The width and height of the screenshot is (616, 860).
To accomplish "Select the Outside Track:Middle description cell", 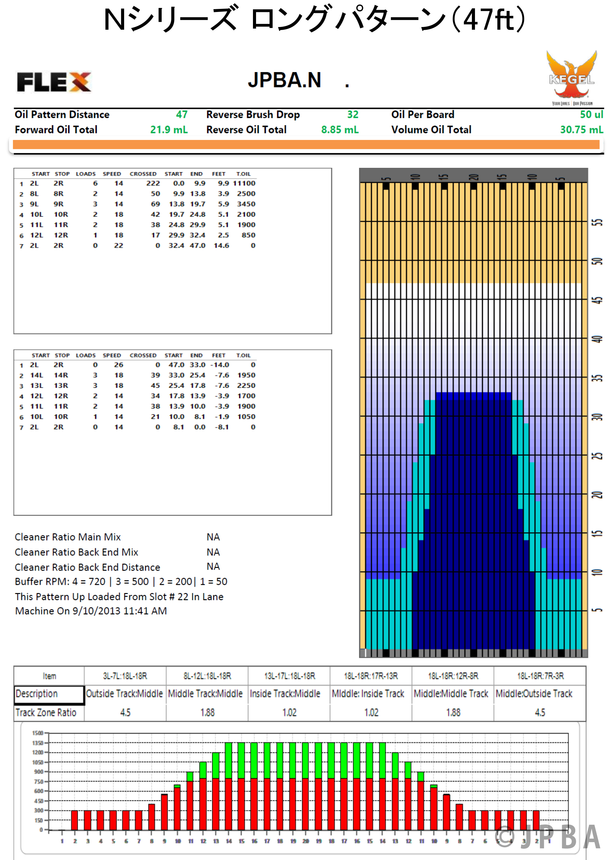I will pyautogui.click(x=124, y=694).
